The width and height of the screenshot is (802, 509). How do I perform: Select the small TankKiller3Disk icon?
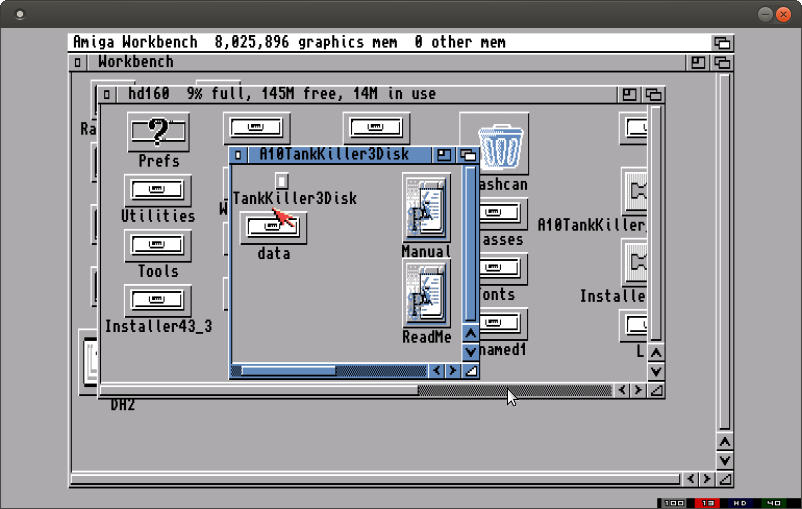click(282, 180)
